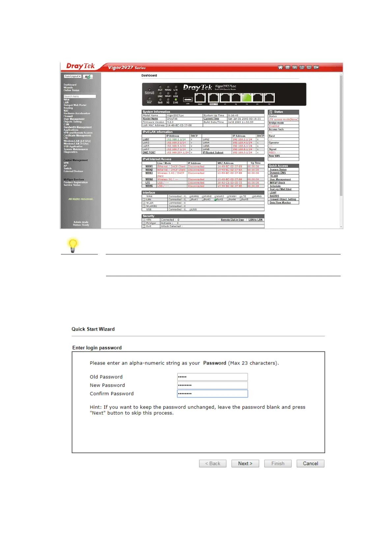392x555 pixels.
Task: Click the LTE status icon in Status panel
Action: point(271,112)
